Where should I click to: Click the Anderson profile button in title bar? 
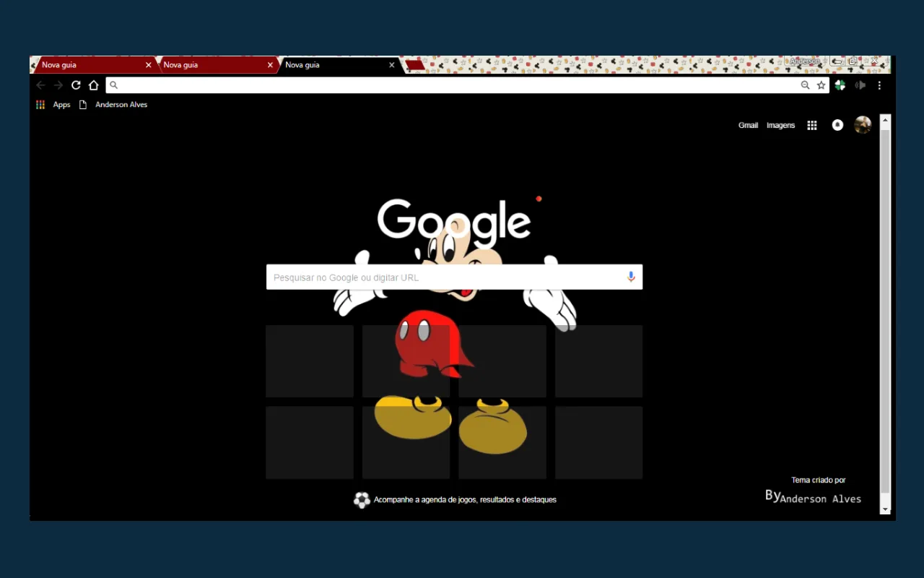[x=804, y=61]
